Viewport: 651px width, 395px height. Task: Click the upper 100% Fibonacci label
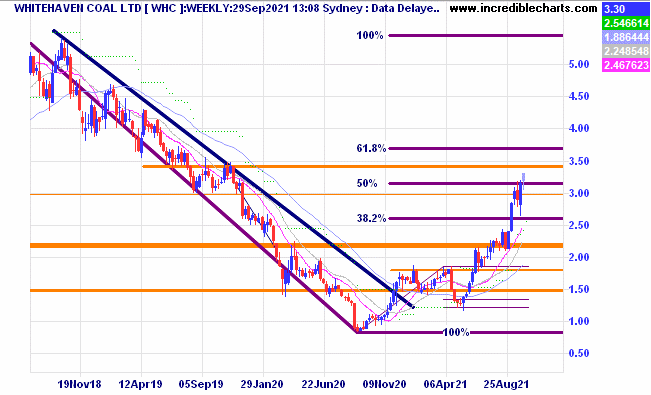[x=370, y=36]
